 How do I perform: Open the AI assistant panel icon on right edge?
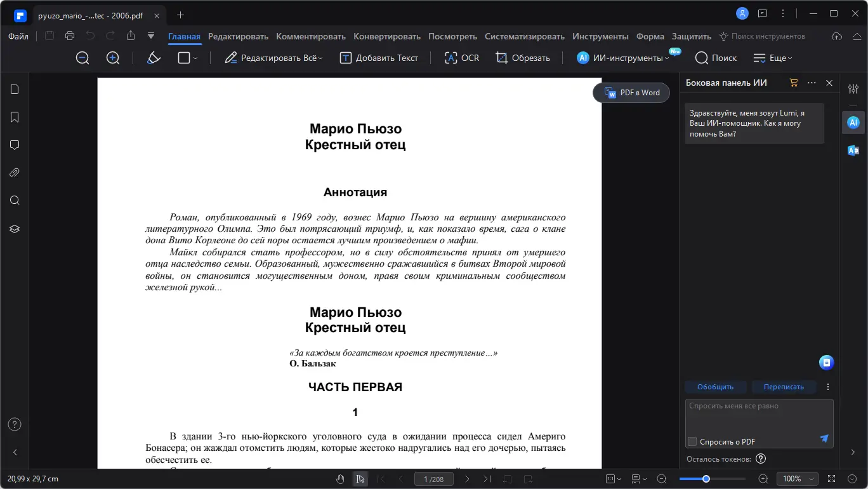point(853,123)
